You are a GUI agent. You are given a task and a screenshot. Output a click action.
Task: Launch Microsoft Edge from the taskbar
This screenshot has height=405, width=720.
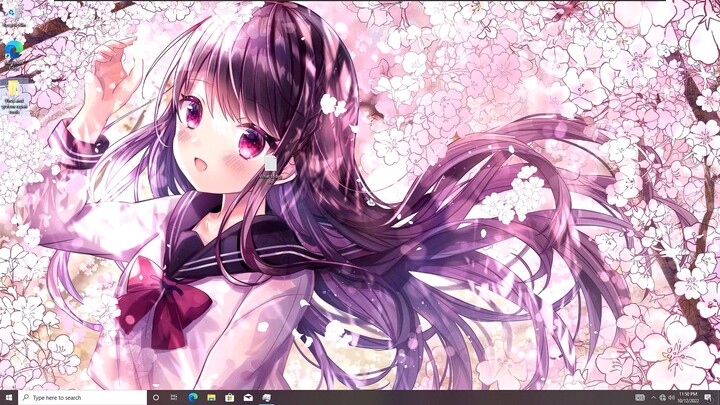[x=193, y=397]
